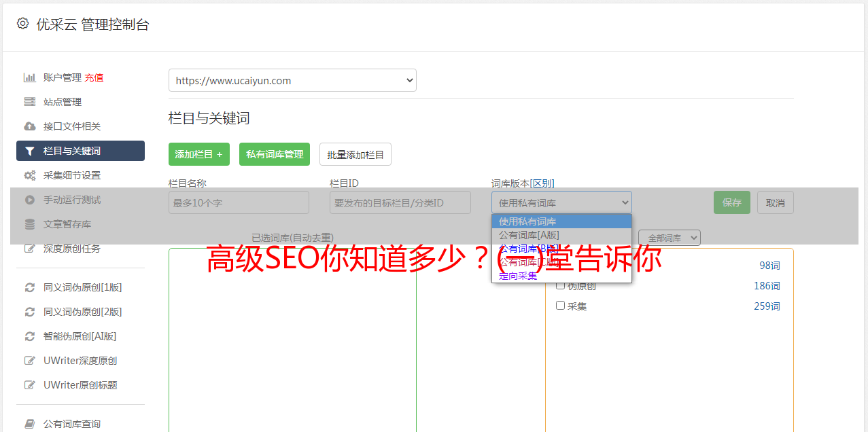Open the 全部词库 filter dropdown
This screenshot has height=432, width=868.
tap(670, 238)
